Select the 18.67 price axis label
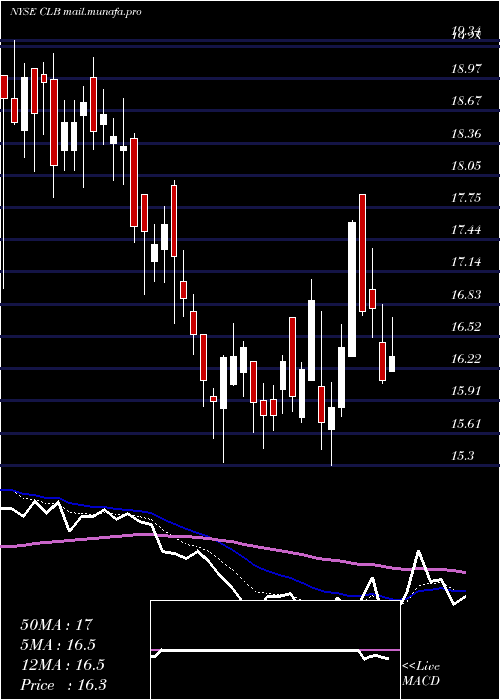 467,101
